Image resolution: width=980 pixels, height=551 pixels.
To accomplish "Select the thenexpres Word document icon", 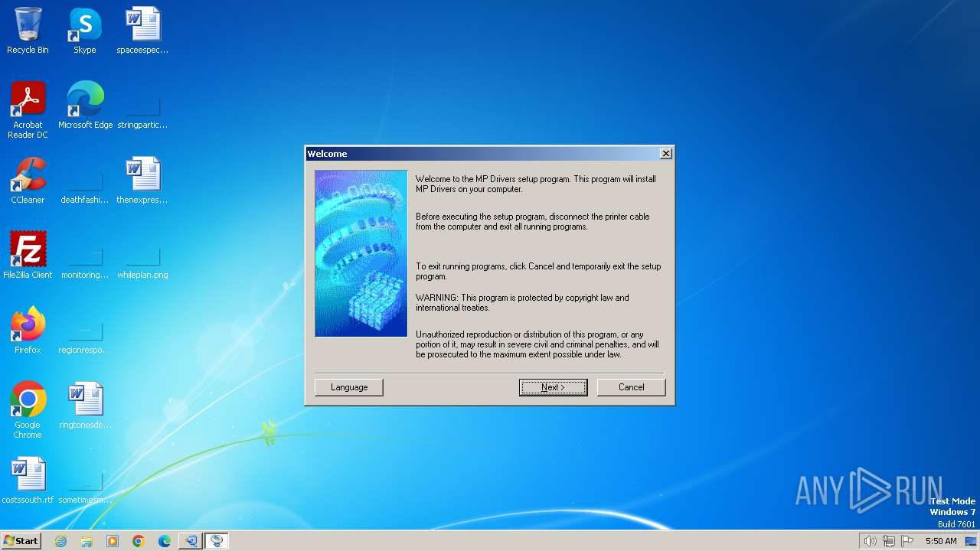I will 142,181.
